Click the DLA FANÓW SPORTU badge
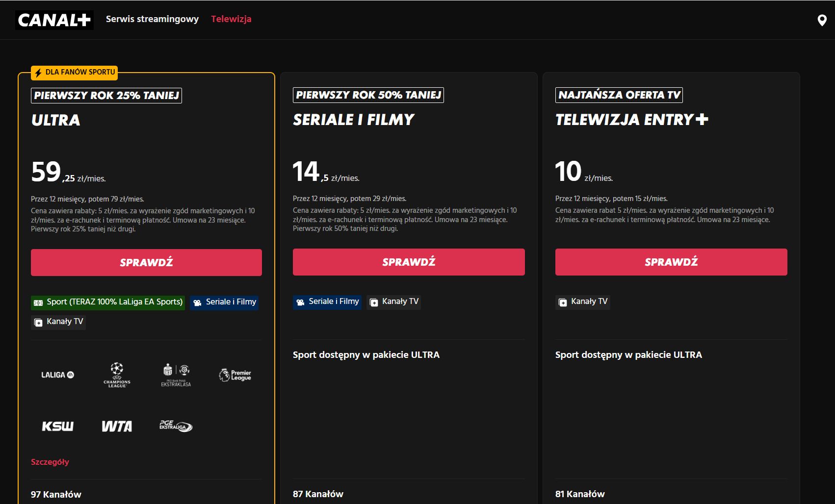The width and height of the screenshot is (835, 504). [74, 73]
